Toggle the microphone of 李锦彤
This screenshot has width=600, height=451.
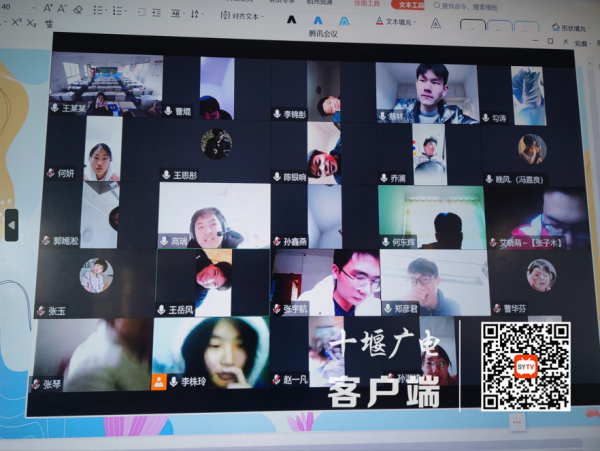[x=277, y=114]
